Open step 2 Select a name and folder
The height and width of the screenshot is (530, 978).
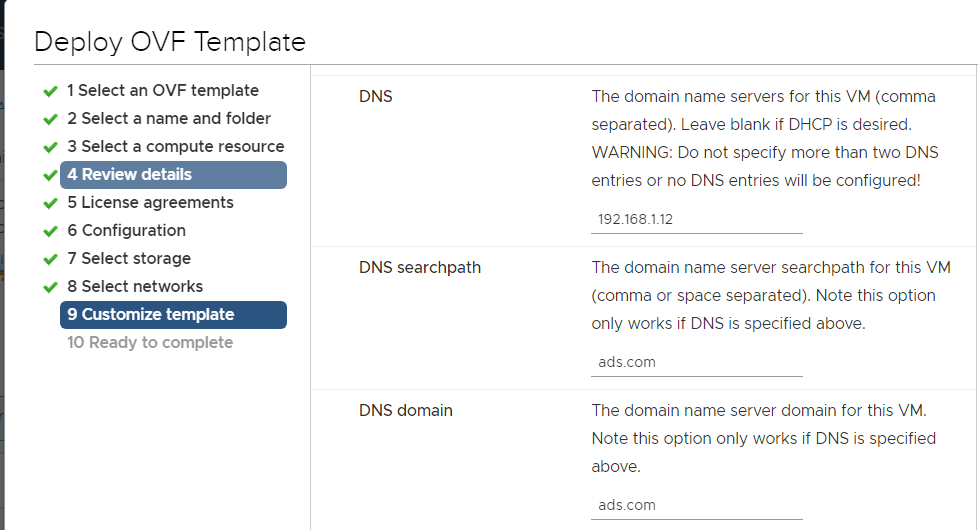pyautogui.click(x=169, y=118)
